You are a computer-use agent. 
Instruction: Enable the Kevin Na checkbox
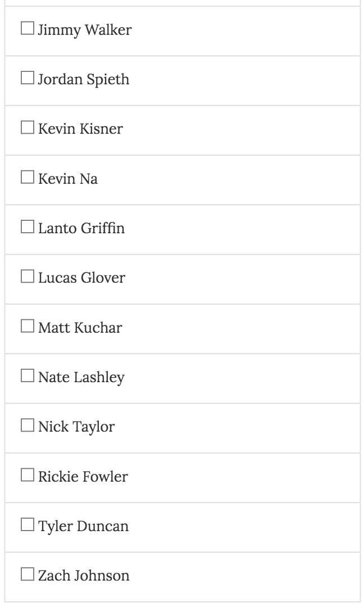click(x=28, y=178)
